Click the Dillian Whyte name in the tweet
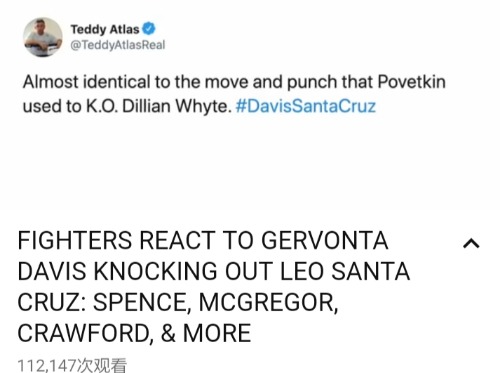 (177, 106)
